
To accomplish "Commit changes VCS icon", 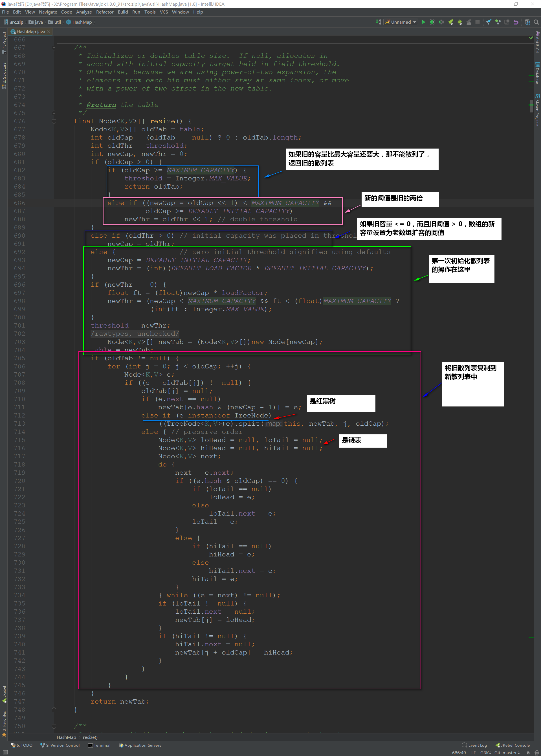I will [498, 22].
